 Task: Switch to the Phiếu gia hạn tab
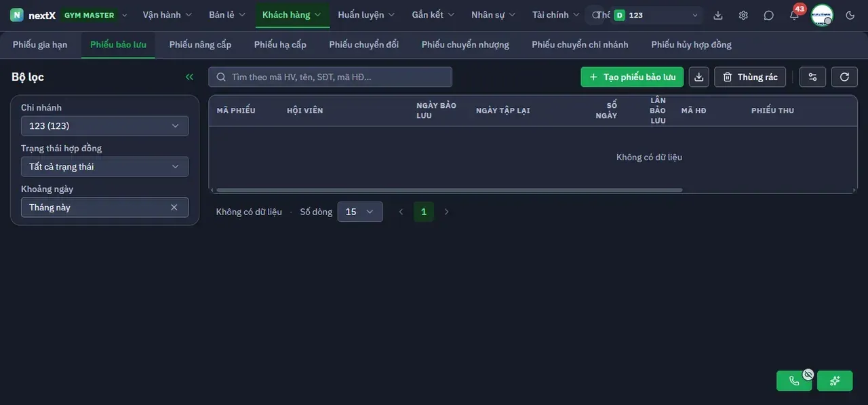pos(40,45)
